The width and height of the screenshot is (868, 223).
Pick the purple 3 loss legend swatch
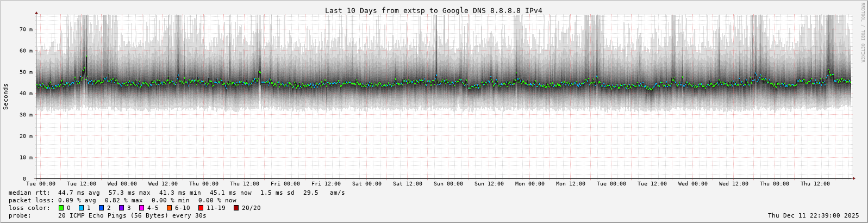click(x=122, y=208)
